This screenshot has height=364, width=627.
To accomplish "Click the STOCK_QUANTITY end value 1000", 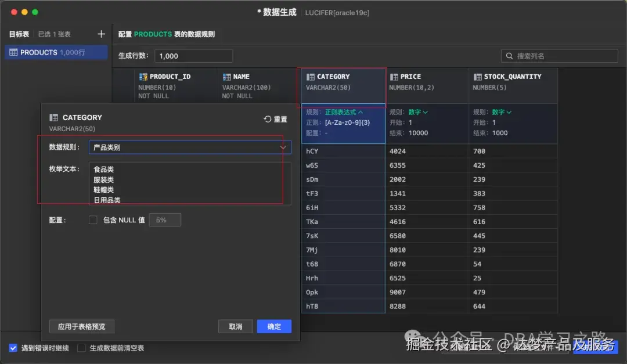I will pyautogui.click(x=500, y=133).
